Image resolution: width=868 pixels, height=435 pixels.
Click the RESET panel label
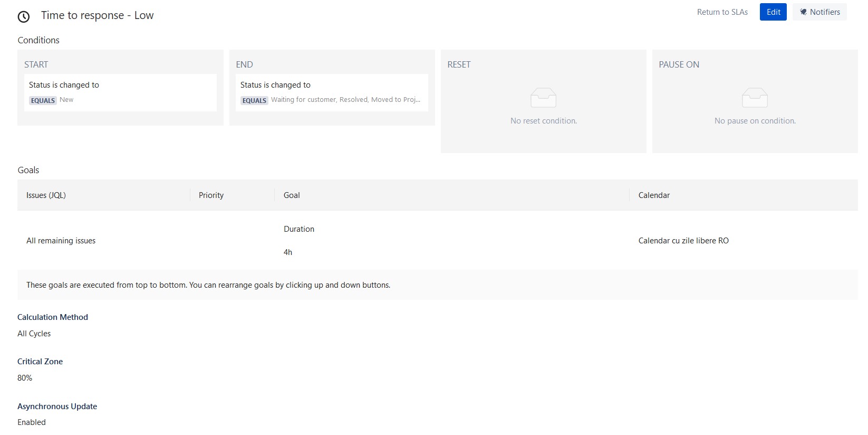coord(459,64)
